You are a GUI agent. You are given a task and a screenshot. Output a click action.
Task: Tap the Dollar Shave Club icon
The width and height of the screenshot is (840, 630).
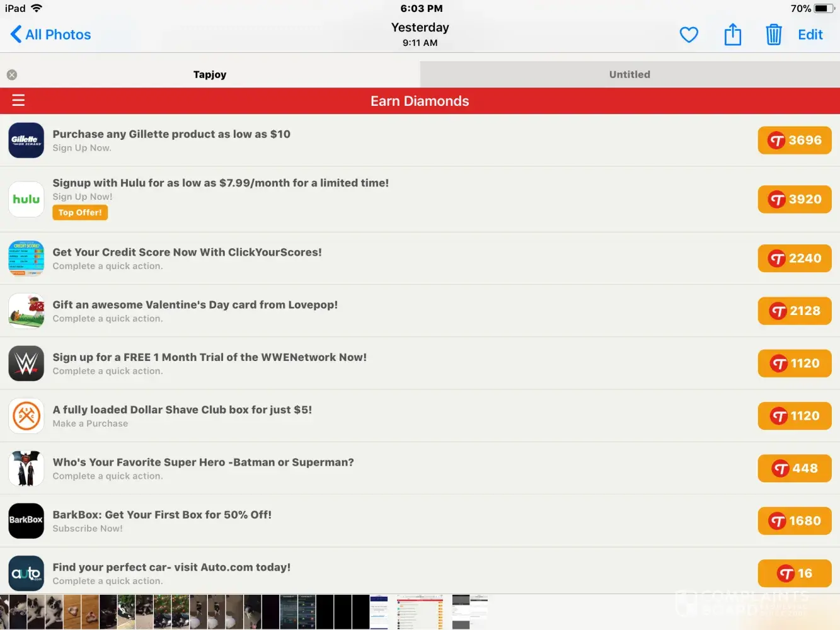[x=26, y=416]
